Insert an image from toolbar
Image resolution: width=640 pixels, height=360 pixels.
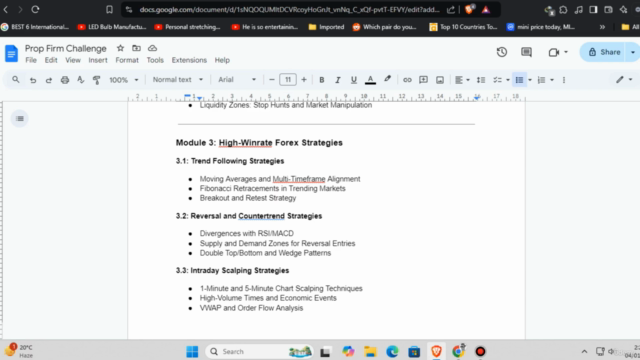click(440, 80)
